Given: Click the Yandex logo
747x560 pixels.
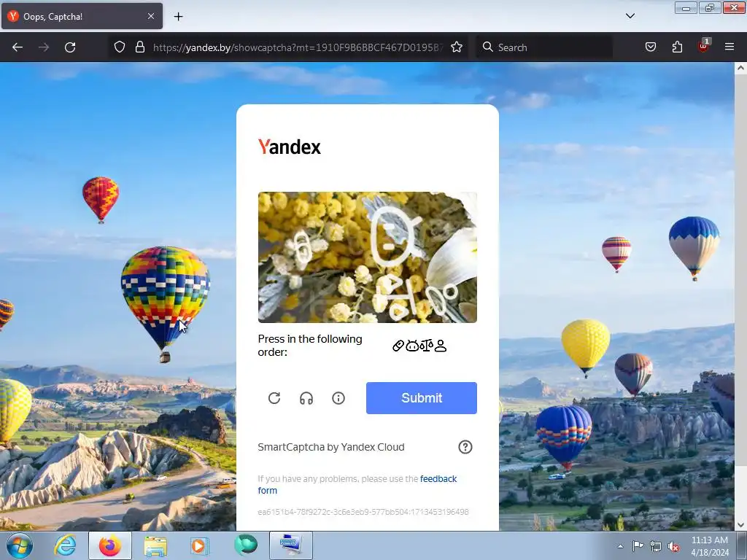Looking at the screenshot, I should tap(289, 147).
